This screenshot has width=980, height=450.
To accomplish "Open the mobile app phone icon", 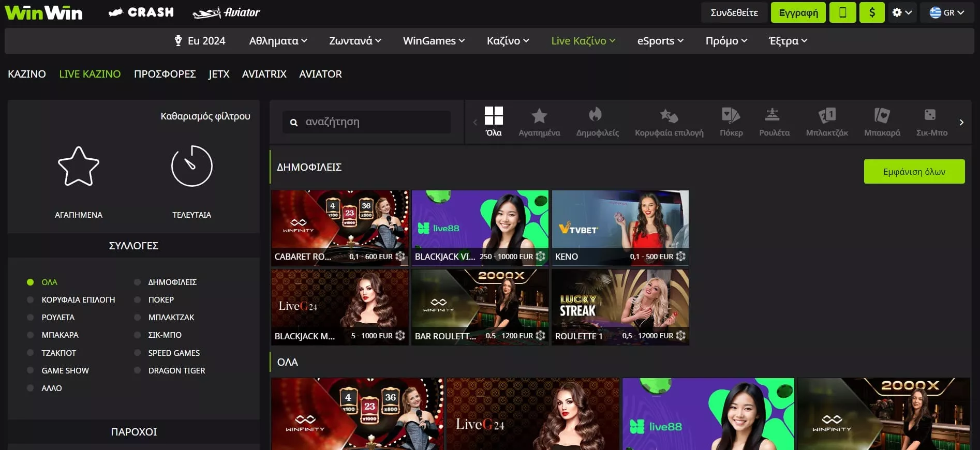I will coord(842,12).
